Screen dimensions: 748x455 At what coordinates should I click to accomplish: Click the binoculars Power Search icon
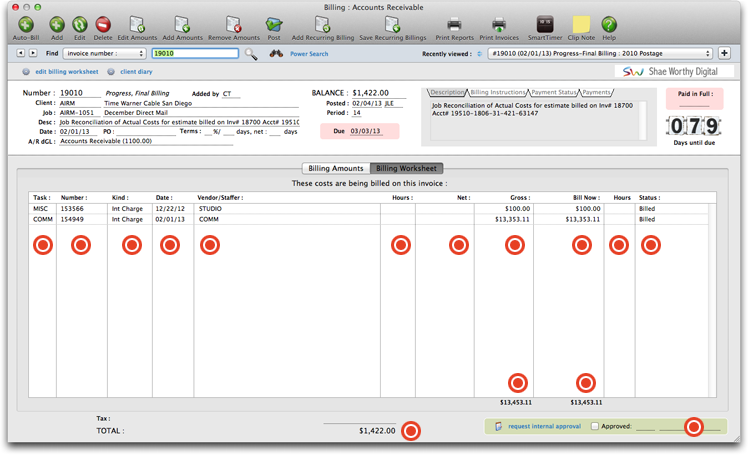276,54
